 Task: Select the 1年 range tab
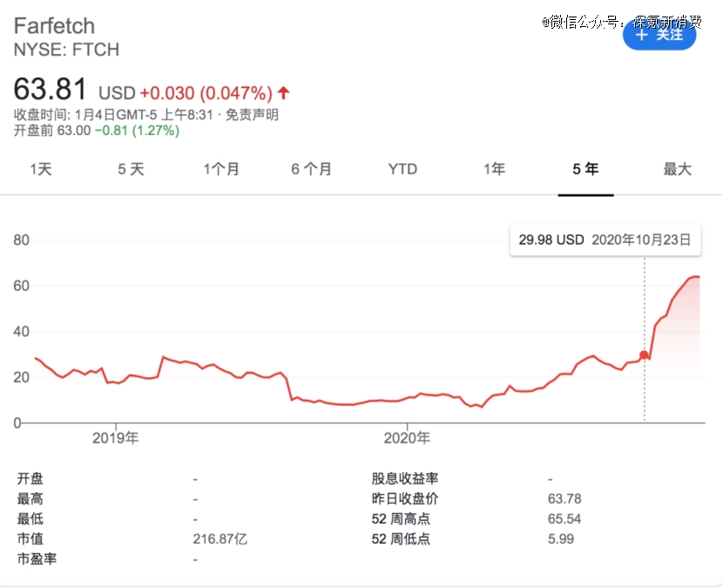[x=494, y=169]
